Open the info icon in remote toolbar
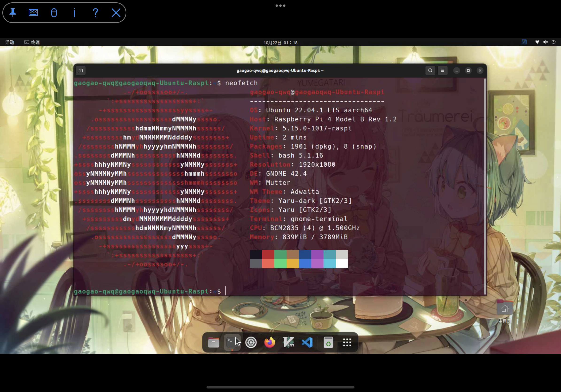561x392 pixels. point(74,12)
